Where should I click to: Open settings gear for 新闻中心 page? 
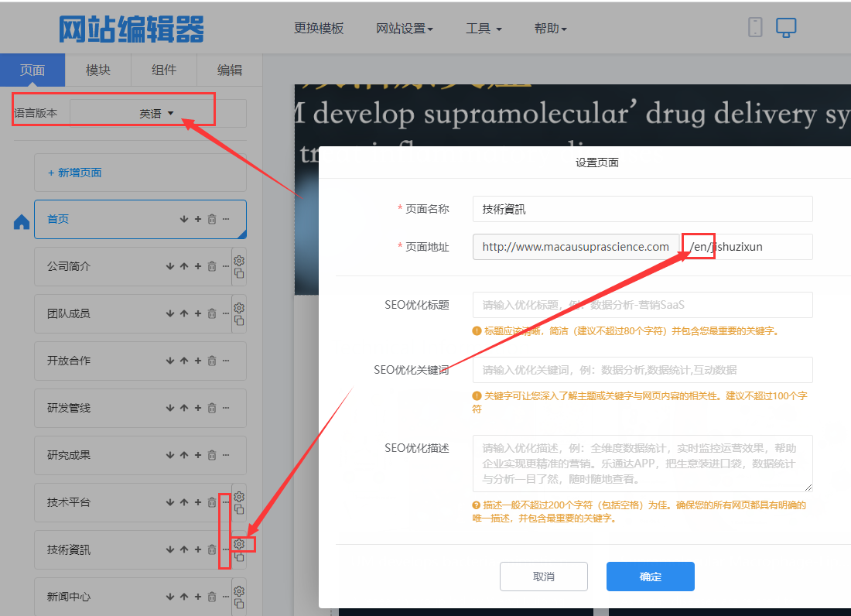[x=239, y=591]
